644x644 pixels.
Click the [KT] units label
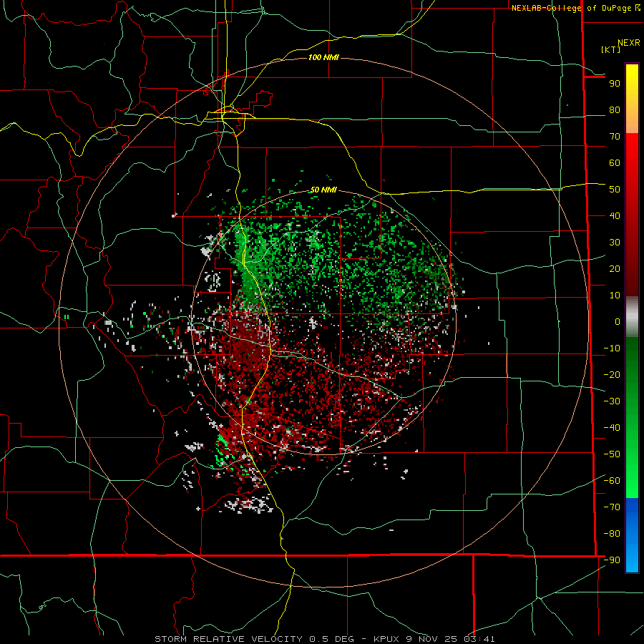coord(611,49)
